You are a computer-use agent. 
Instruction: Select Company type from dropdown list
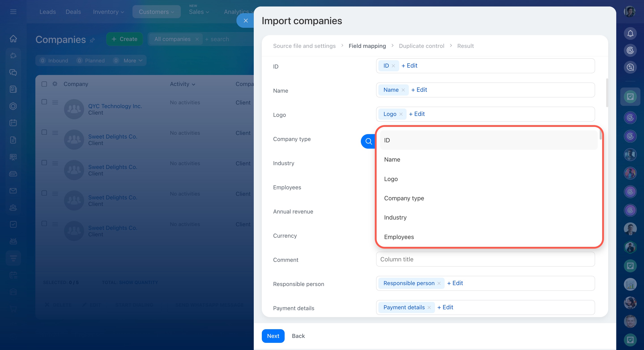tap(404, 198)
